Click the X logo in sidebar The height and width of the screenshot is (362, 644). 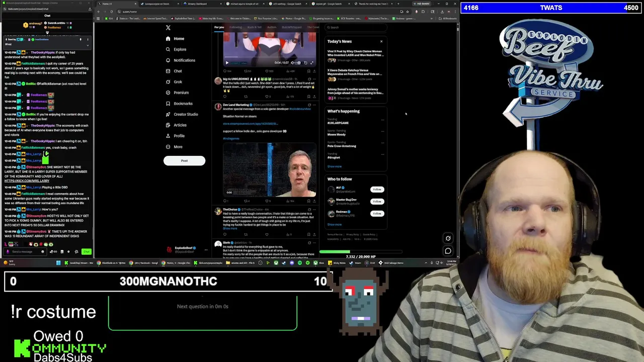(168, 28)
